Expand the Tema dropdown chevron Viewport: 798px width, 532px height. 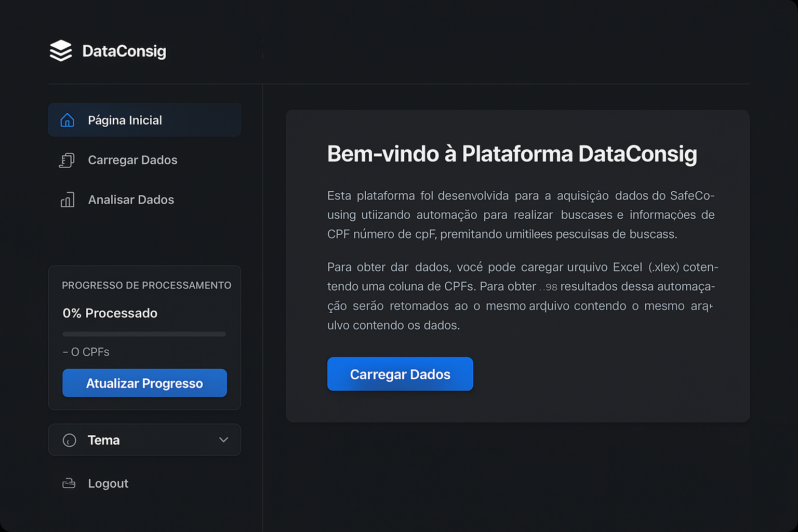224,440
